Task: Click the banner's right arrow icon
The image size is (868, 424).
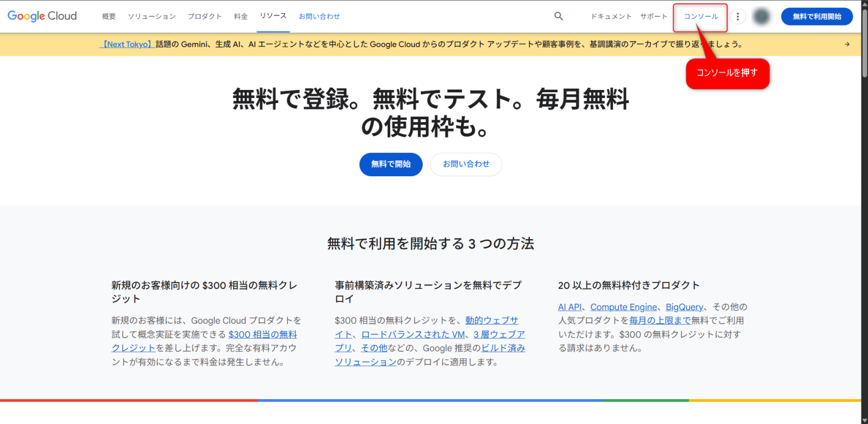Action: tap(847, 44)
